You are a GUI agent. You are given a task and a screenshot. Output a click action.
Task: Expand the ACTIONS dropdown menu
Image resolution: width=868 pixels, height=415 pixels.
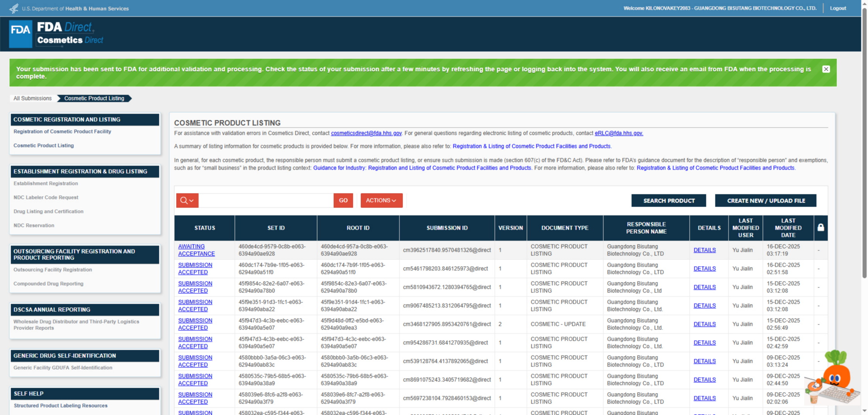pos(381,201)
